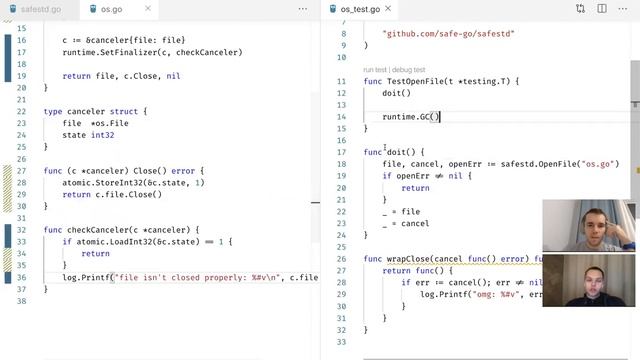Click the Go file icon on os.go tab
Screen dimensions: 640x360
click(93, 9)
